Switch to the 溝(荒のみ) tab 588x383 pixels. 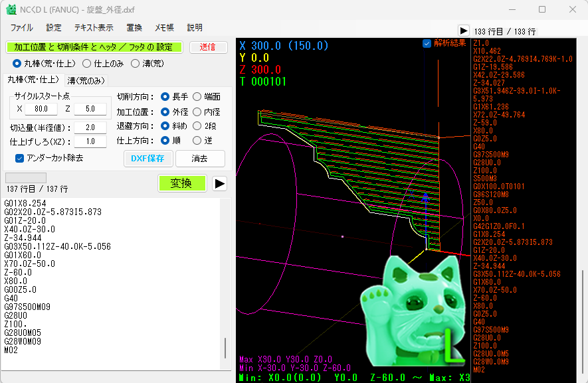[86, 80]
